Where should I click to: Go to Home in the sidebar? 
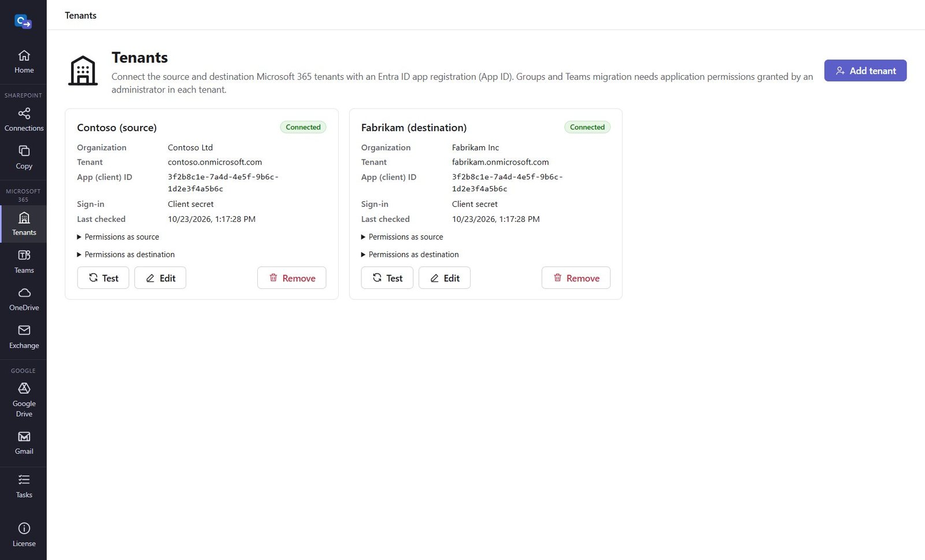pyautogui.click(x=24, y=62)
